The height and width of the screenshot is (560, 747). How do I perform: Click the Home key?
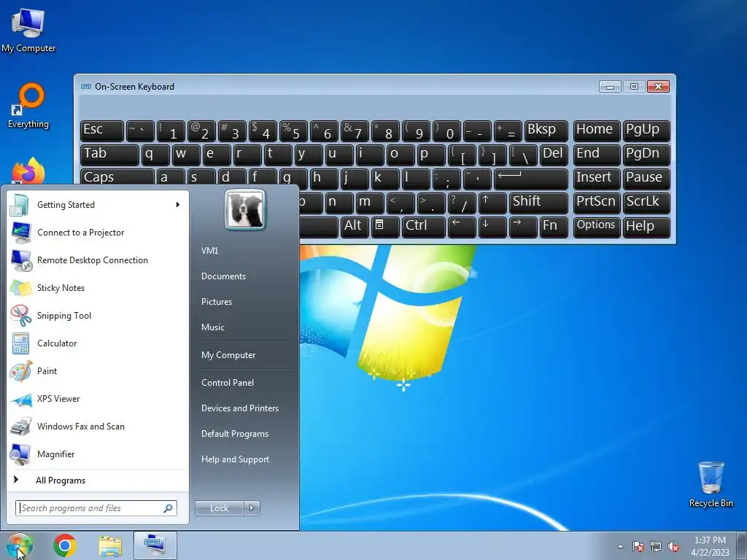click(597, 131)
